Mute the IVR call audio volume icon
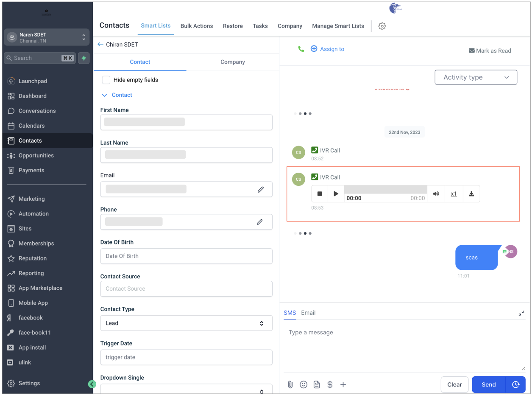This screenshot has width=532, height=395. (x=436, y=194)
